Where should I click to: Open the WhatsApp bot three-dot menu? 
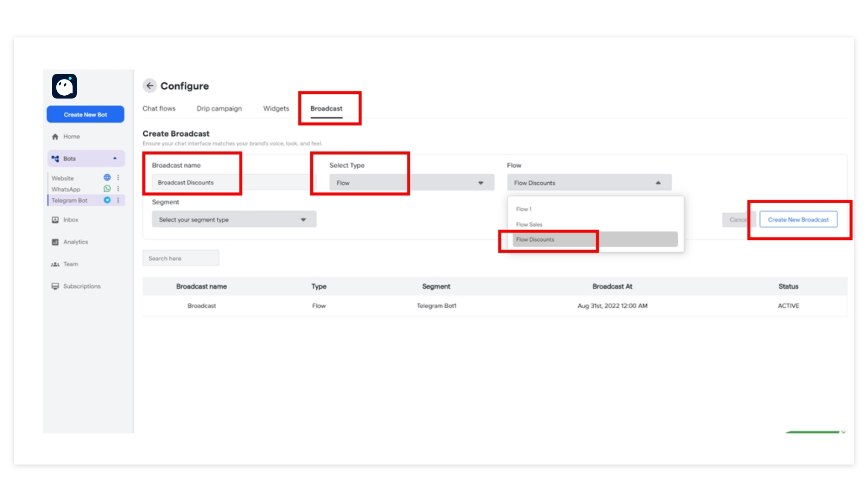[118, 189]
